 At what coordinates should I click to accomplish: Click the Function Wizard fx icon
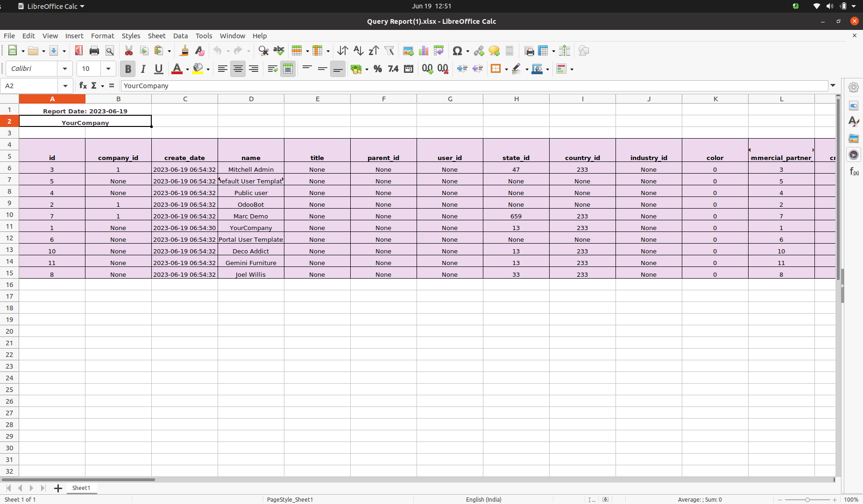click(83, 86)
